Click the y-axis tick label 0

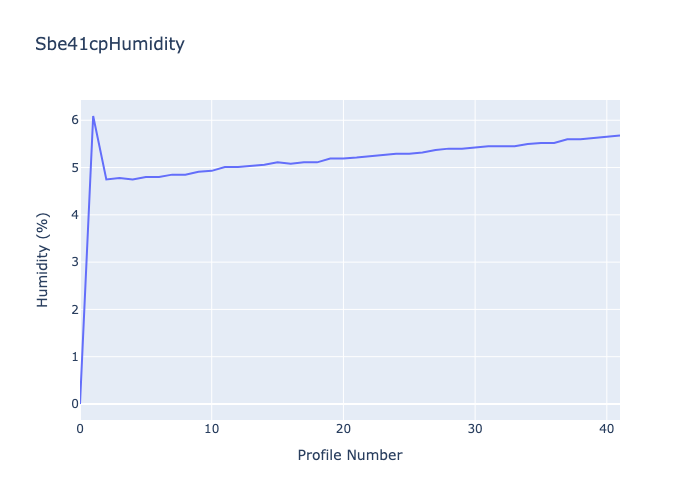tap(74, 404)
